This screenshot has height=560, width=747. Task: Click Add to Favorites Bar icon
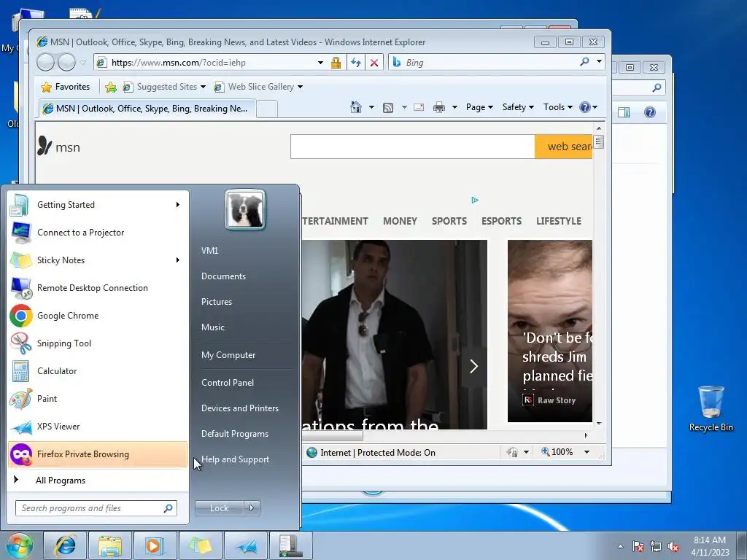click(x=111, y=87)
